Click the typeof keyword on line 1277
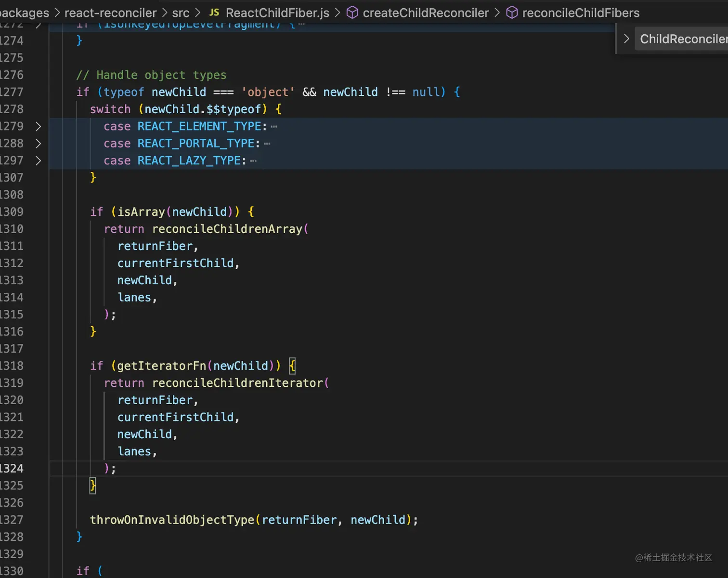The width and height of the screenshot is (728, 578). click(124, 92)
